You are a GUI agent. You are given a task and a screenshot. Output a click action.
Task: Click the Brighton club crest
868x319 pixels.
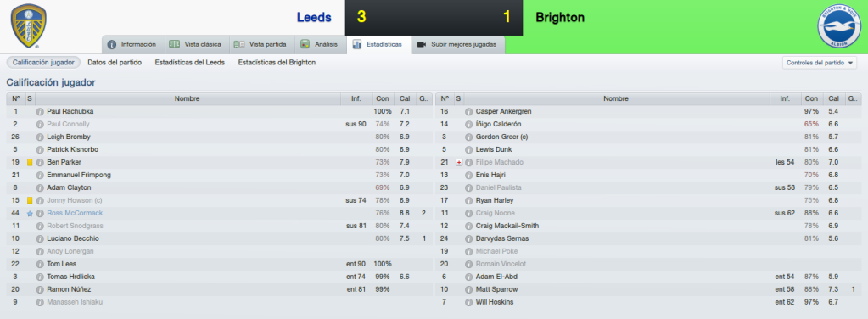pos(838,26)
